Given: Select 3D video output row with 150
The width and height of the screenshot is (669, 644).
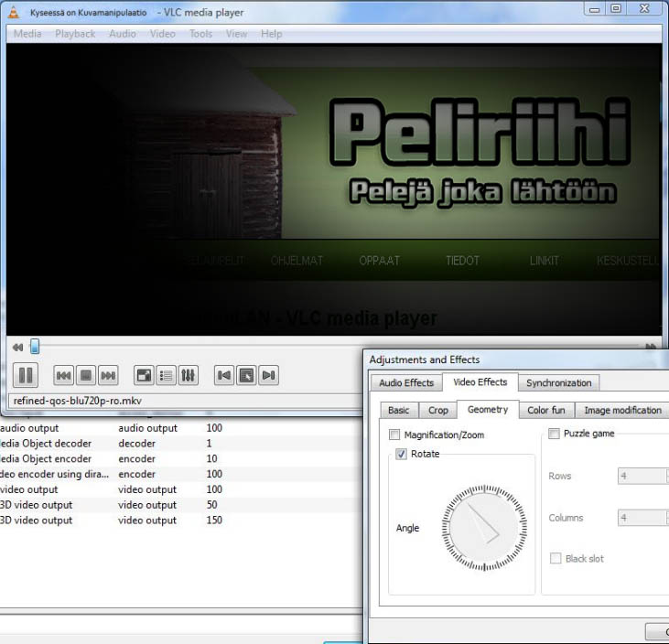Looking at the screenshot, I should click(x=181, y=520).
